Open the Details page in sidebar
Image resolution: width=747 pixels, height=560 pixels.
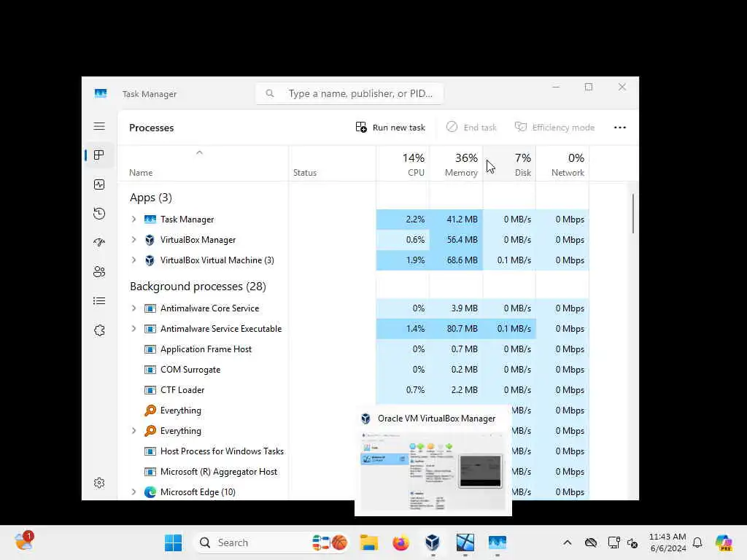coord(99,301)
